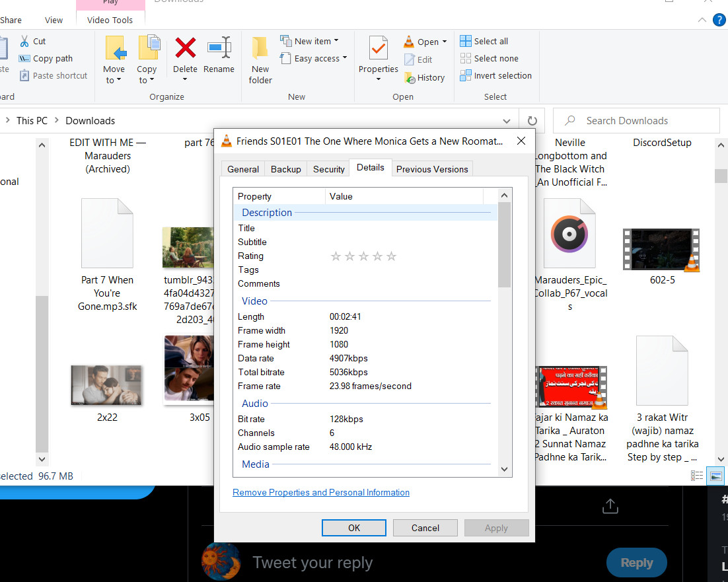Click the Cancel button

point(425,528)
